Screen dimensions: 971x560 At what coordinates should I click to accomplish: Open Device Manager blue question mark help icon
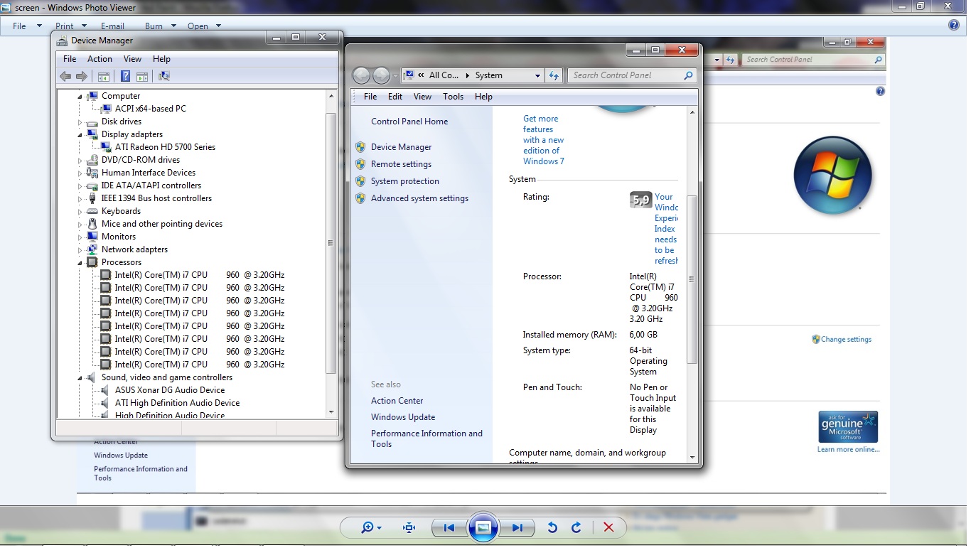pos(126,76)
